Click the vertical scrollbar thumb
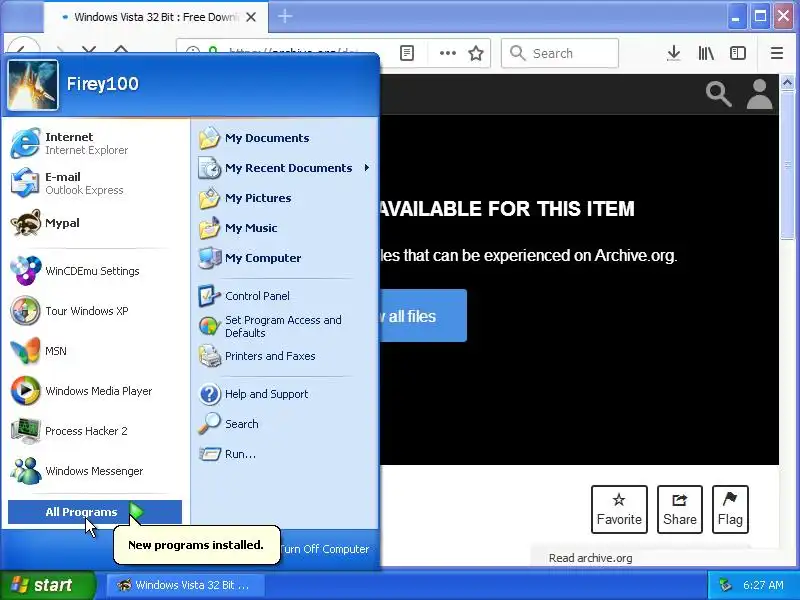The height and width of the screenshot is (600, 800). (x=787, y=165)
